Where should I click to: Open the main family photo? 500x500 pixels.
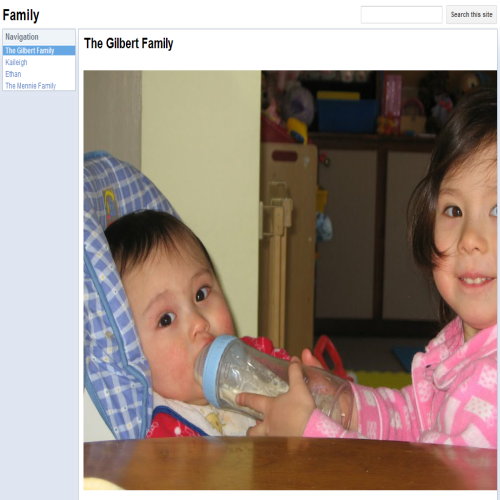(x=290, y=280)
